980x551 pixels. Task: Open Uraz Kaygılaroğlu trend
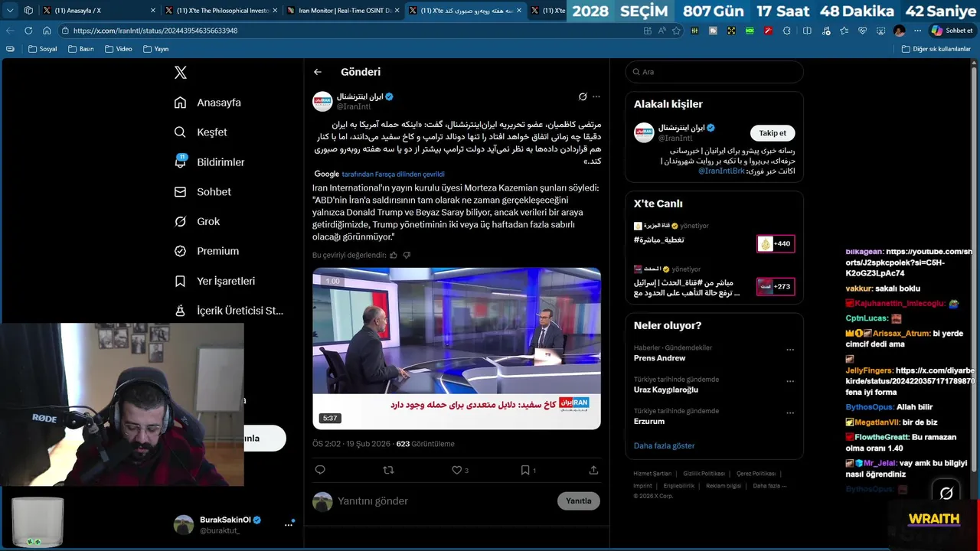pos(665,390)
